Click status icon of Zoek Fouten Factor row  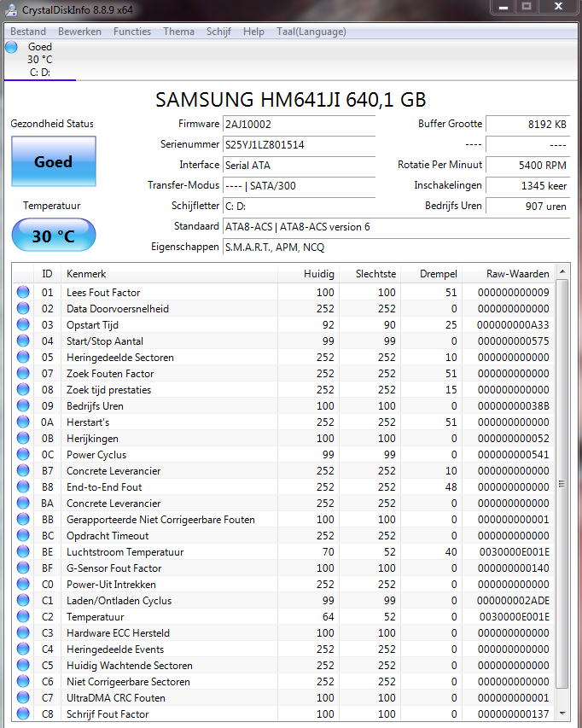tap(23, 373)
